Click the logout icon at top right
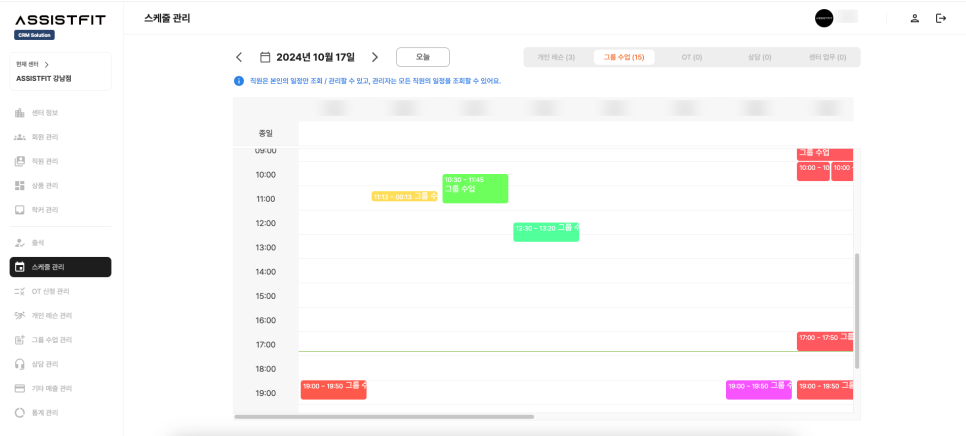 point(940,18)
